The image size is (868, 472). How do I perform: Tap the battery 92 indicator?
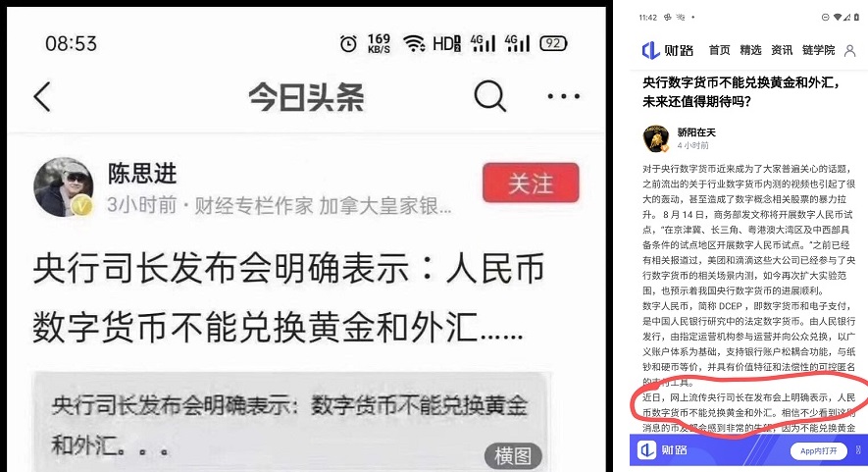[x=553, y=43]
